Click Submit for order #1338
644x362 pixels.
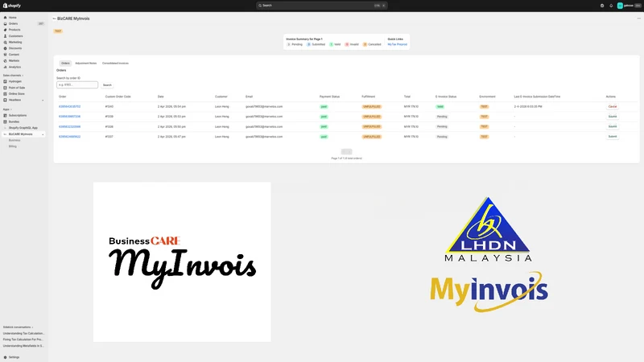point(613,126)
